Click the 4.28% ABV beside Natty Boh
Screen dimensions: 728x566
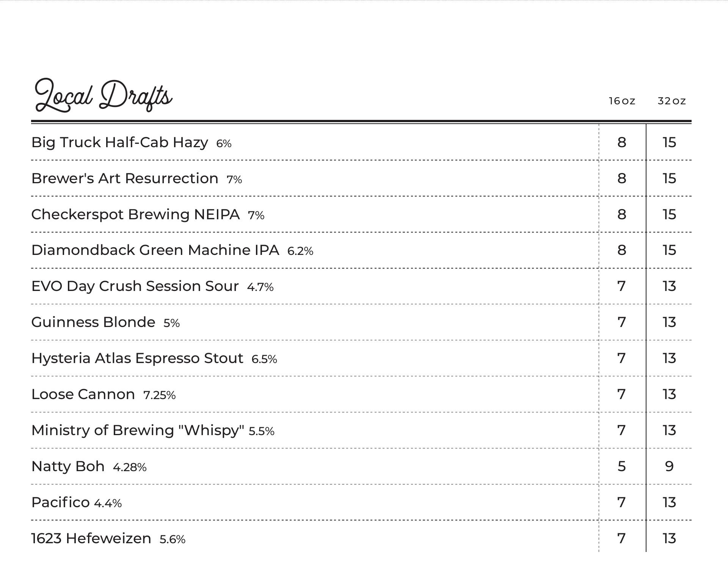(x=130, y=467)
